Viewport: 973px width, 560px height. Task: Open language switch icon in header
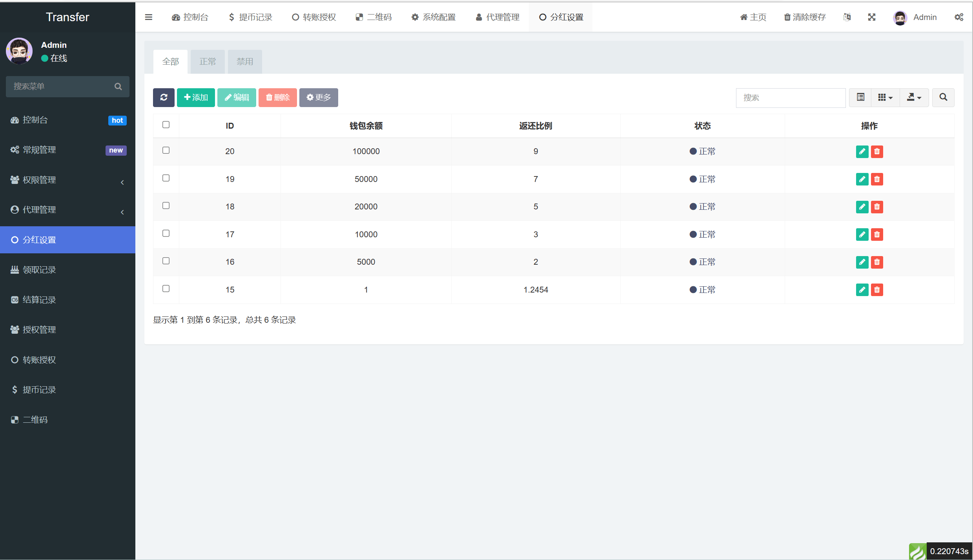click(847, 17)
